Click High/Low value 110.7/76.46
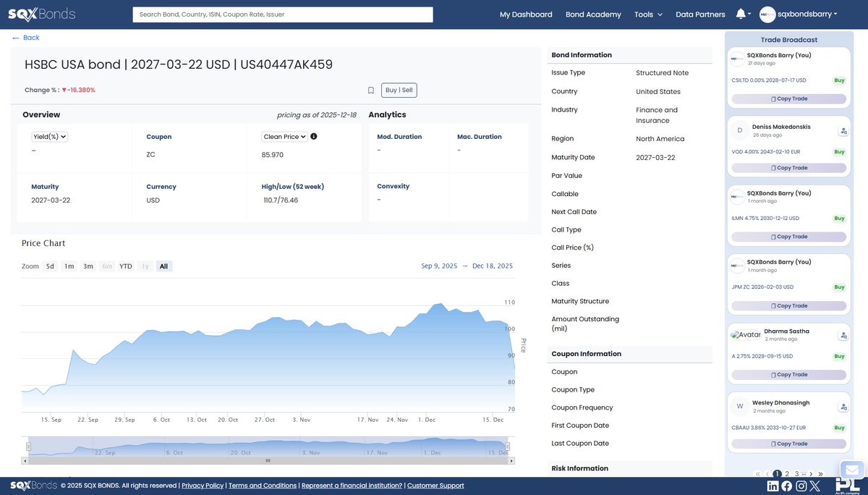 (281, 200)
